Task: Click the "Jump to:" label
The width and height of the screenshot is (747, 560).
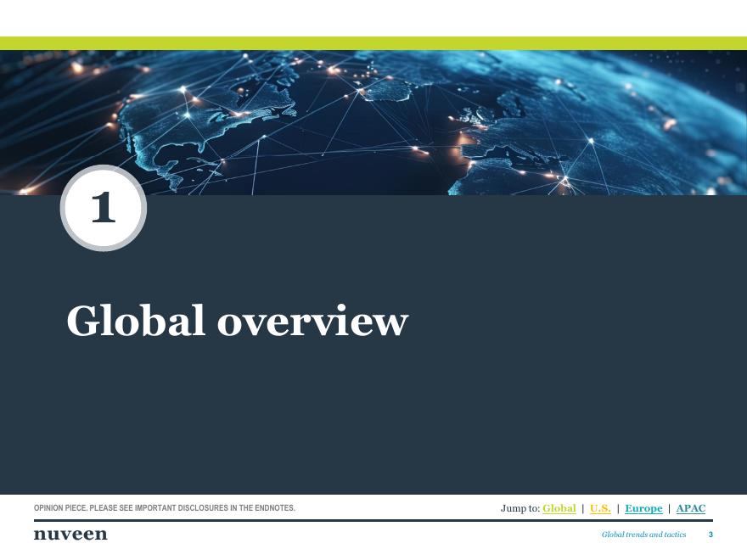Action: pyautogui.click(x=520, y=508)
